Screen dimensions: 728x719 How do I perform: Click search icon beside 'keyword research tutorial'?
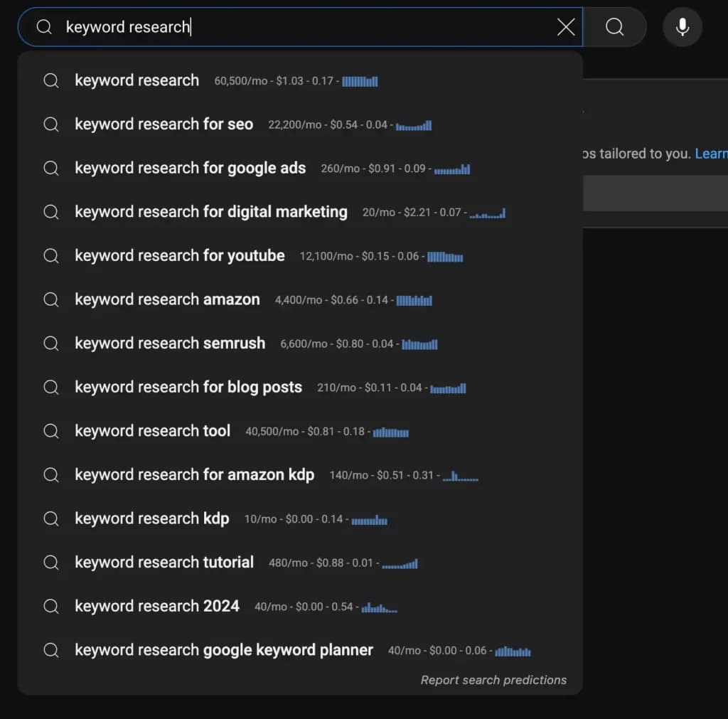[x=51, y=563]
